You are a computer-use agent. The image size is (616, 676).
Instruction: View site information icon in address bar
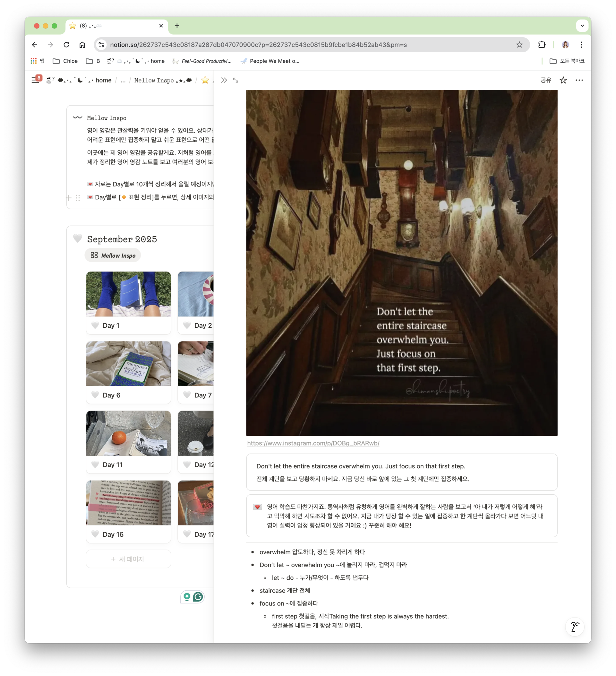(x=101, y=45)
